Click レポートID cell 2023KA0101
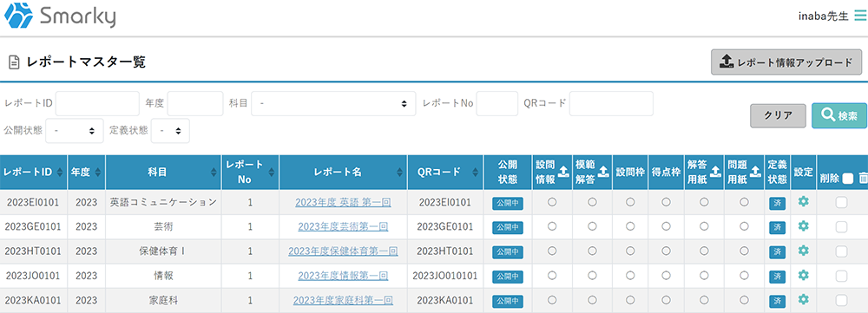This screenshot has height=313, width=868. [33, 300]
